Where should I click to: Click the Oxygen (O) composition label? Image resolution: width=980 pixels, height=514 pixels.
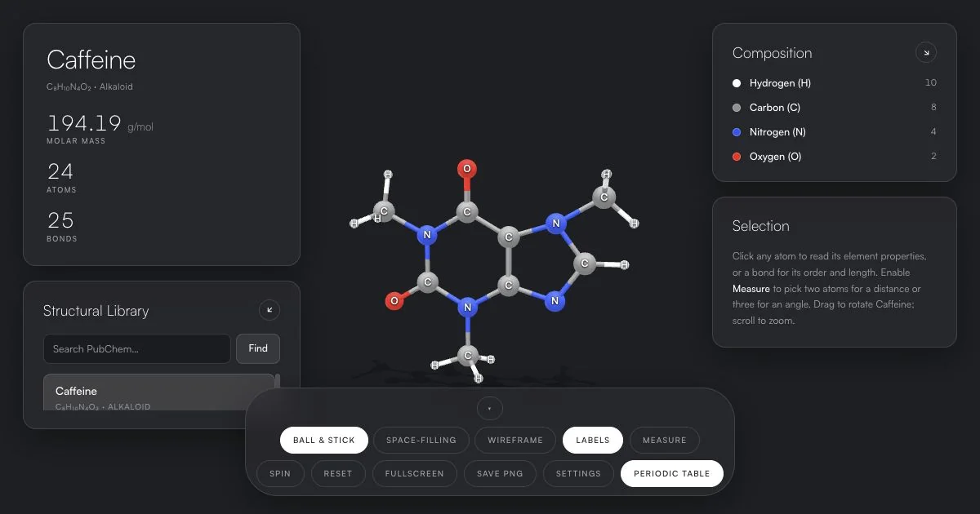click(x=776, y=157)
